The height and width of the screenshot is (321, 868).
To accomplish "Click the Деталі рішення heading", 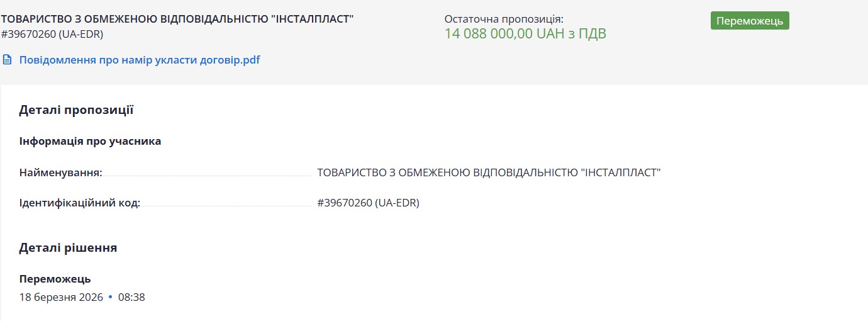I will [x=68, y=247].
